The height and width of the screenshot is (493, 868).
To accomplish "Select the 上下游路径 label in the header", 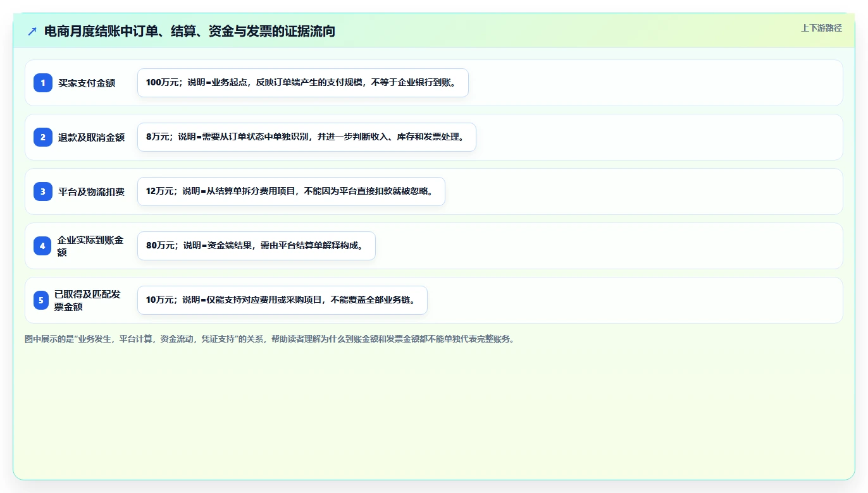I will coord(821,28).
